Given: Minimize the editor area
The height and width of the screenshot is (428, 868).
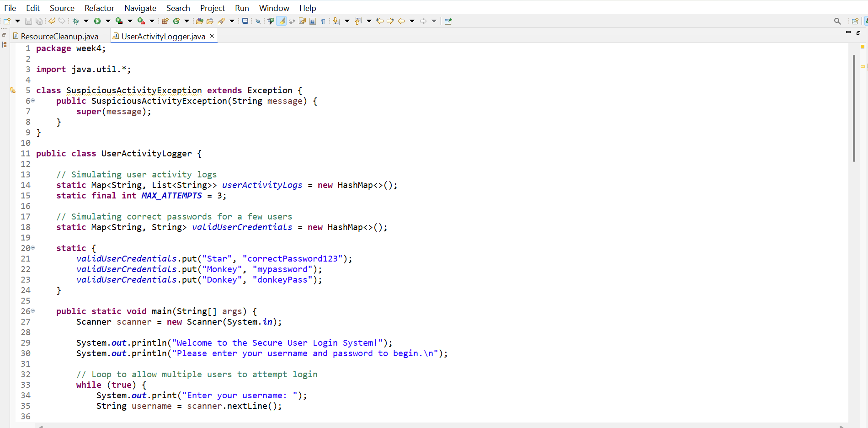Looking at the screenshot, I should tap(848, 32).
